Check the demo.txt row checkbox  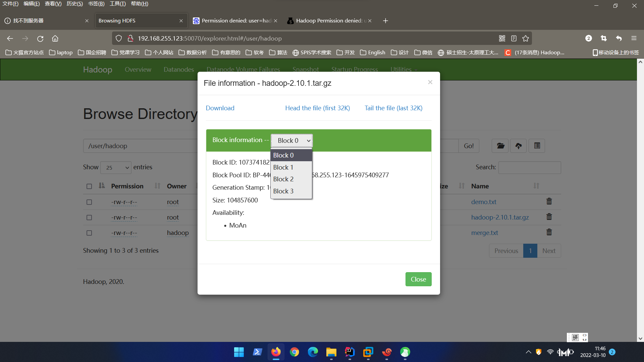pos(89,202)
